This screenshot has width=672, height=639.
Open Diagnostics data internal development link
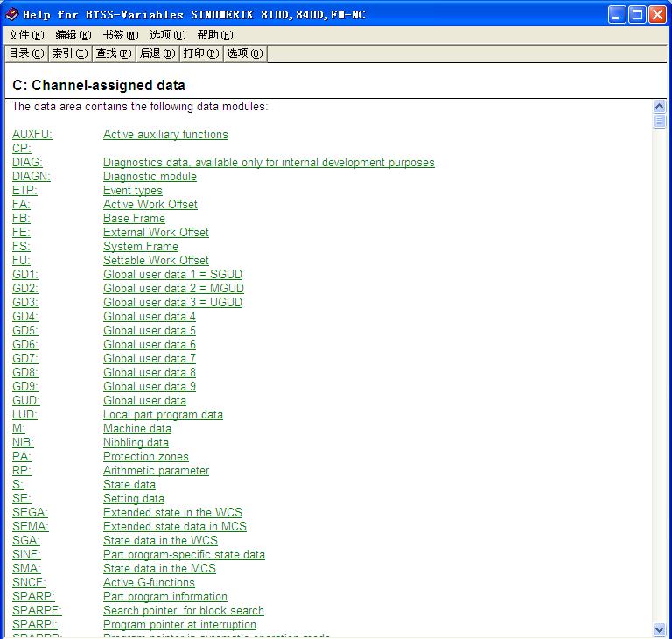point(269,162)
